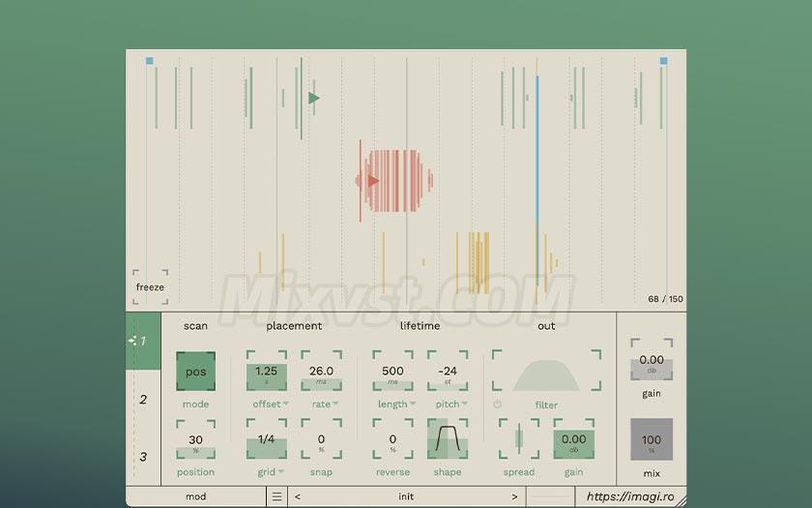Click the red playhead triangle marker

tap(373, 180)
